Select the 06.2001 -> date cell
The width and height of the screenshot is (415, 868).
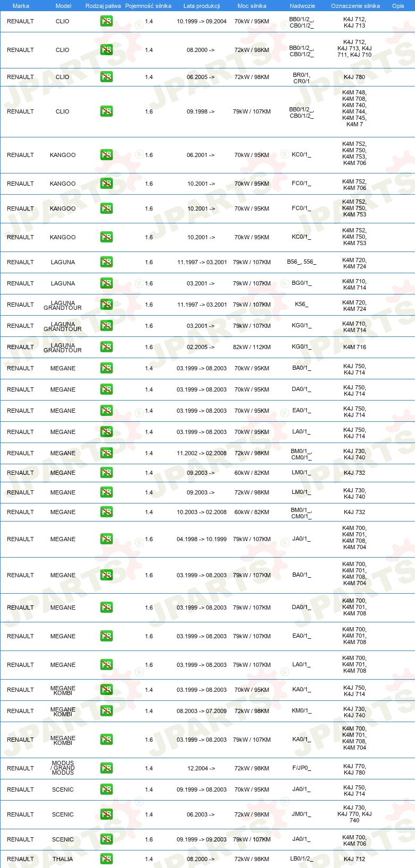click(x=201, y=155)
